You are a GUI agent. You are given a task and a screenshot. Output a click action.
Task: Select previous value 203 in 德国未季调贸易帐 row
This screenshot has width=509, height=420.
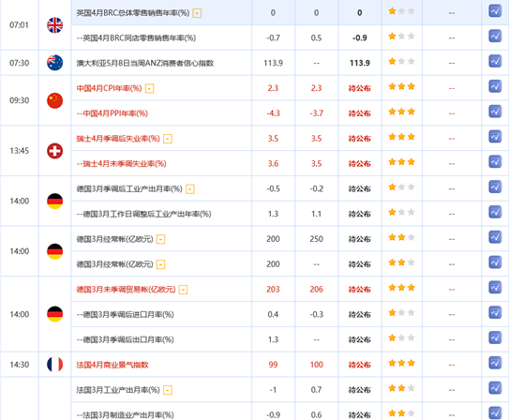pos(273,289)
